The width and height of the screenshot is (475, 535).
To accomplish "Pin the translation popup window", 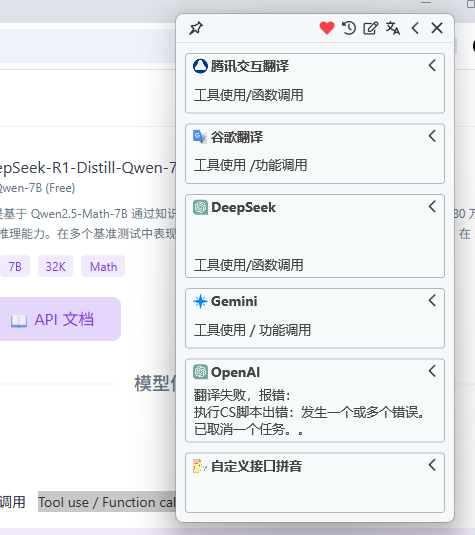I will click(196, 28).
